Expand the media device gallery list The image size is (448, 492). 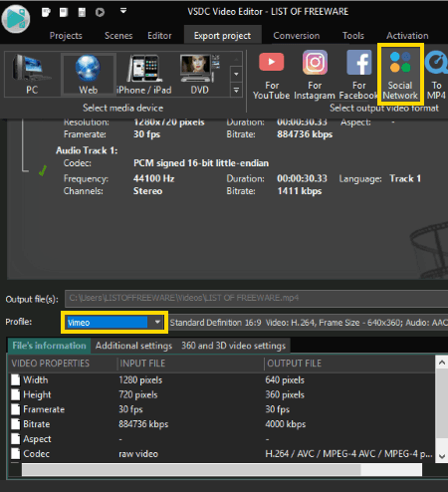pos(236,90)
